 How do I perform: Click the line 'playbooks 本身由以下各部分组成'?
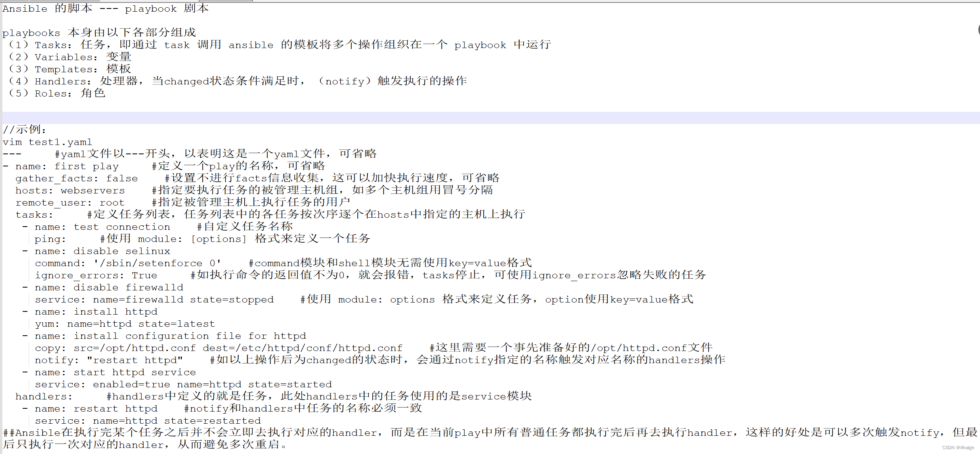coord(99,33)
